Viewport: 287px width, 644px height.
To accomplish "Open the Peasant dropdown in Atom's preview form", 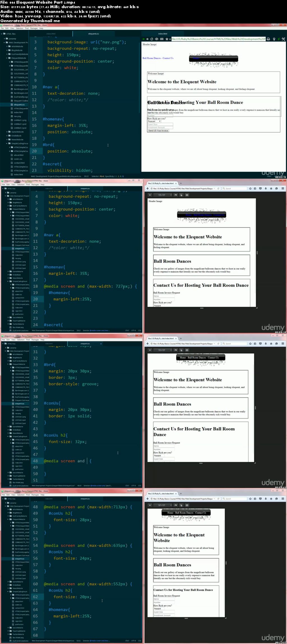I will tap(154, 121).
